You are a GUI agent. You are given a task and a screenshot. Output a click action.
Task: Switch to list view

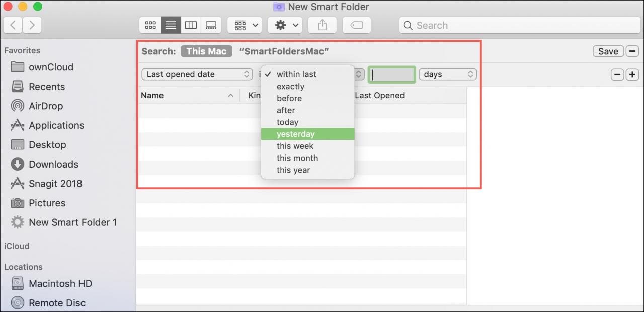click(x=171, y=25)
